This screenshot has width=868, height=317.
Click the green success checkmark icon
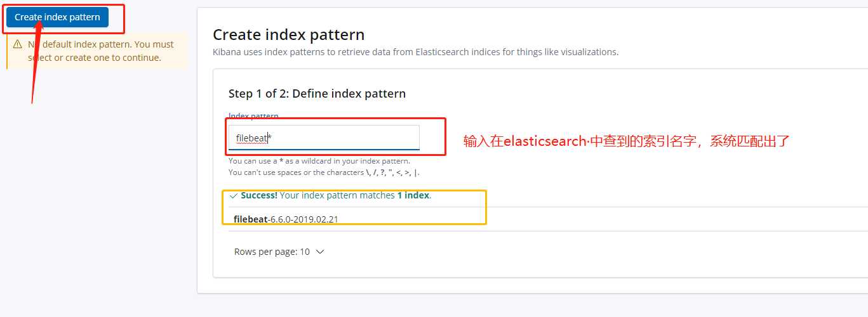tap(233, 196)
